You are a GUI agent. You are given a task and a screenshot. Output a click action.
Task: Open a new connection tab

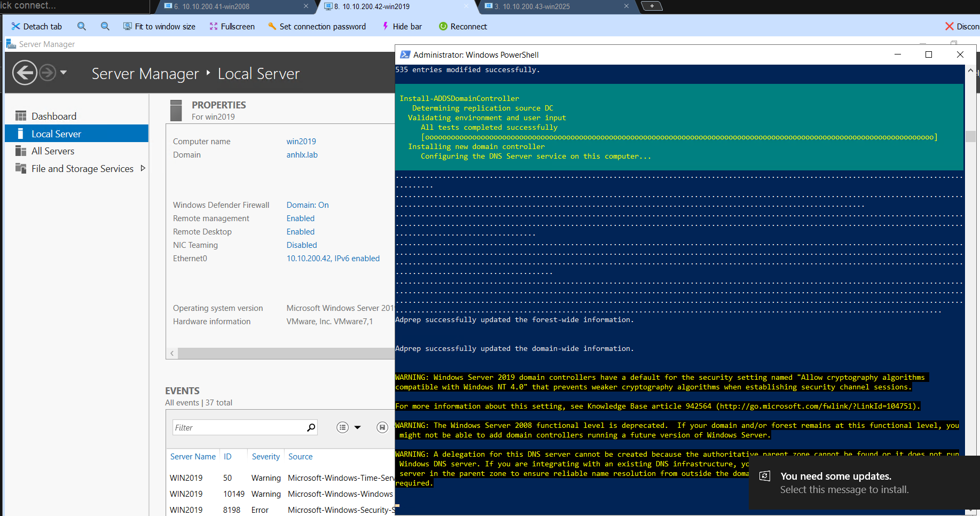(x=652, y=6)
